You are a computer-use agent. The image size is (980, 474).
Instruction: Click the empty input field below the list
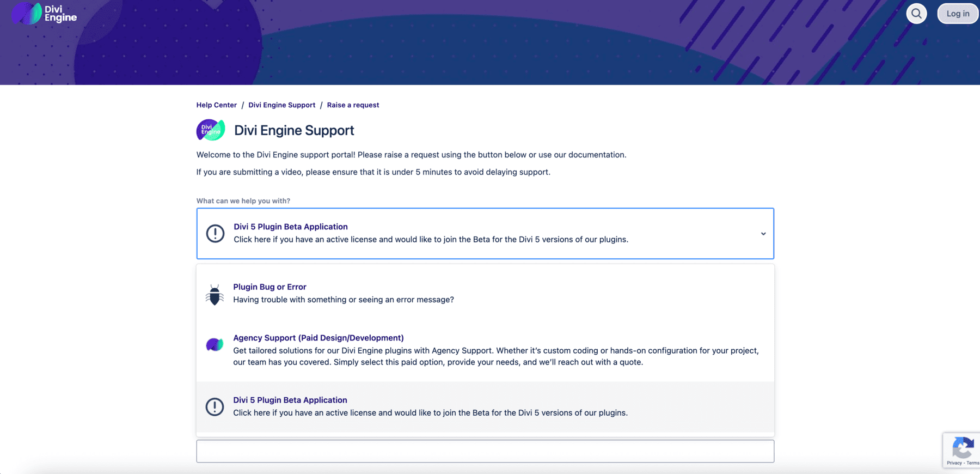pyautogui.click(x=485, y=451)
